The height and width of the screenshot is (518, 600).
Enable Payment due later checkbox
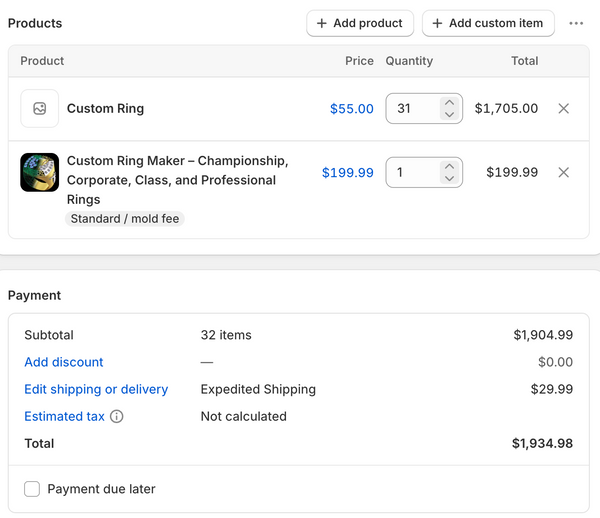click(32, 489)
